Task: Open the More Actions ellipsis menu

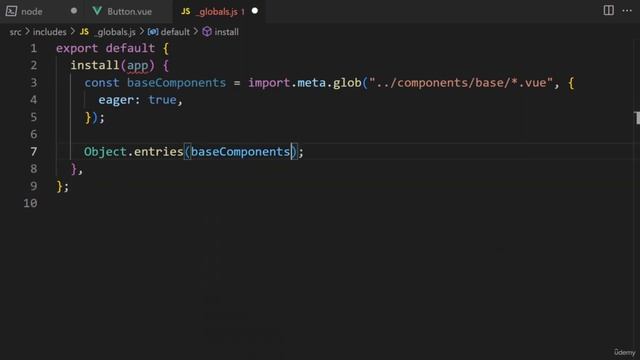Action: click(x=627, y=11)
